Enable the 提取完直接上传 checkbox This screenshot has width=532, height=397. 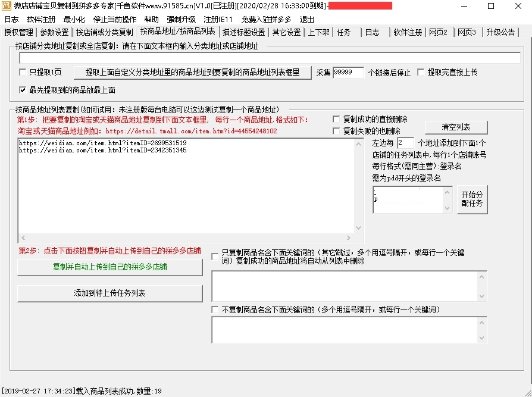(421, 72)
